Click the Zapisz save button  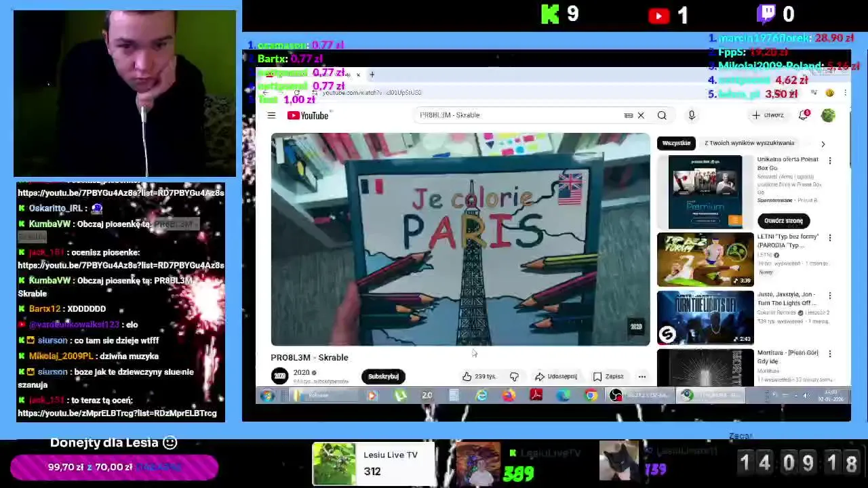608,376
